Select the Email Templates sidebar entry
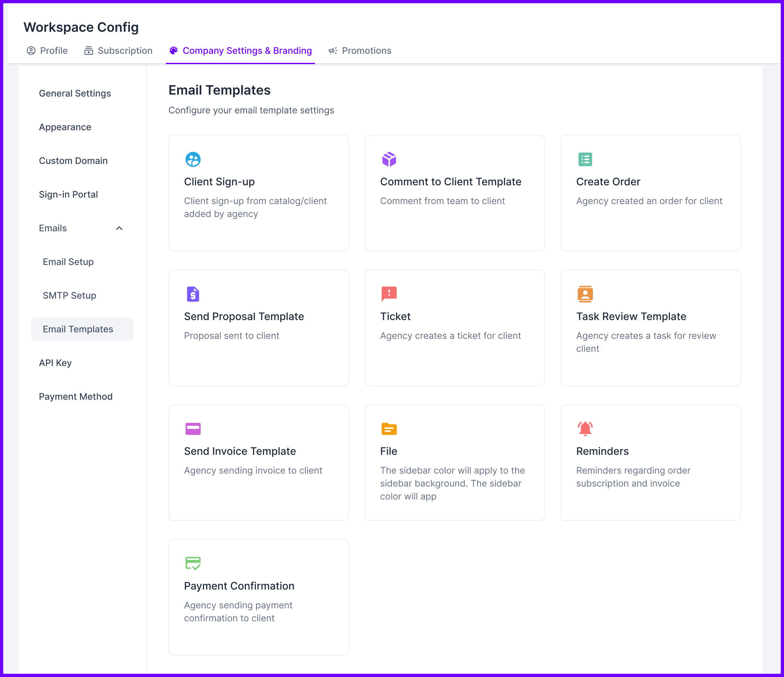 (78, 329)
